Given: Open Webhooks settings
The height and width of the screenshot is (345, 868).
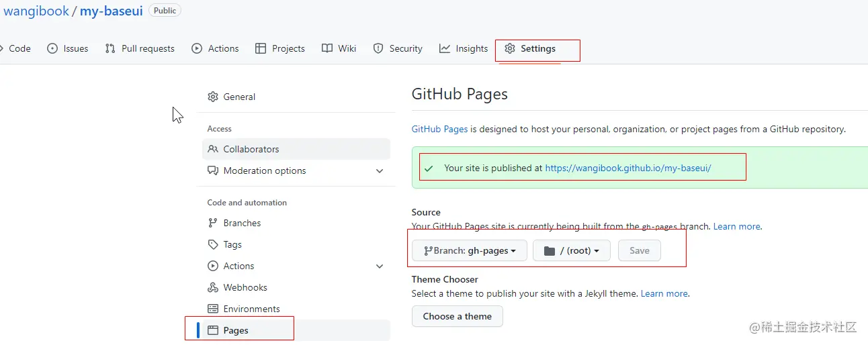Looking at the screenshot, I should pyautogui.click(x=296, y=287).
